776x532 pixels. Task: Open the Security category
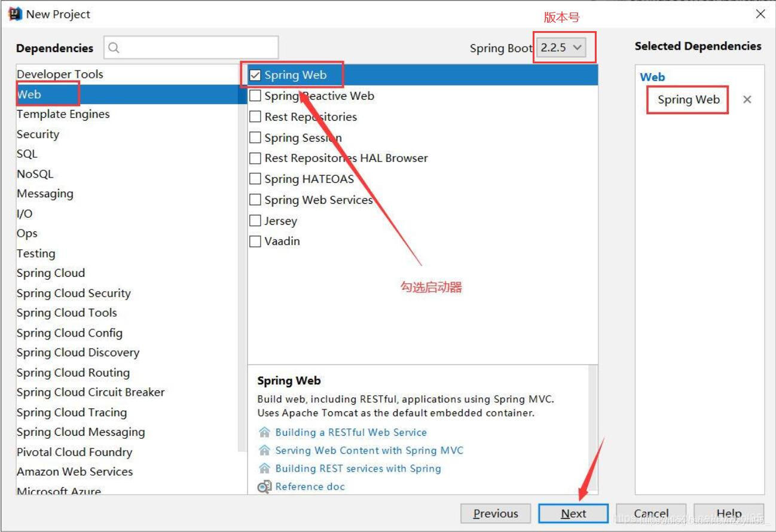pos(127,134)
